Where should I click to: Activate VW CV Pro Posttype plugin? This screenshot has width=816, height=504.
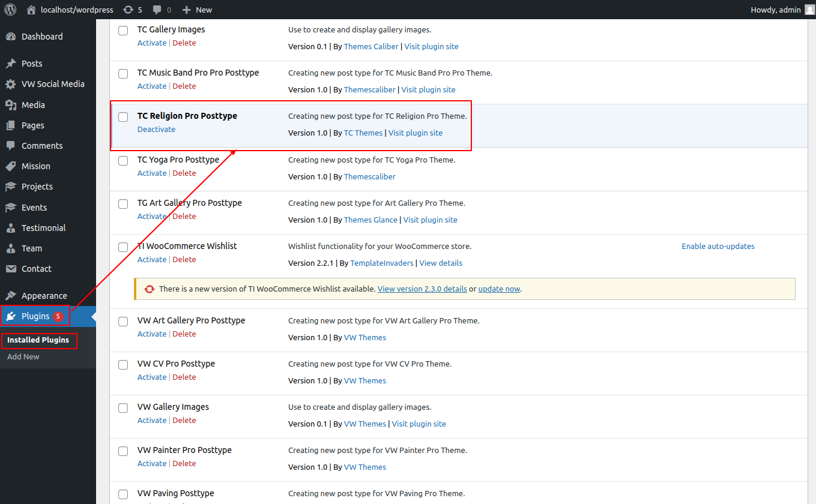point(152,377)
